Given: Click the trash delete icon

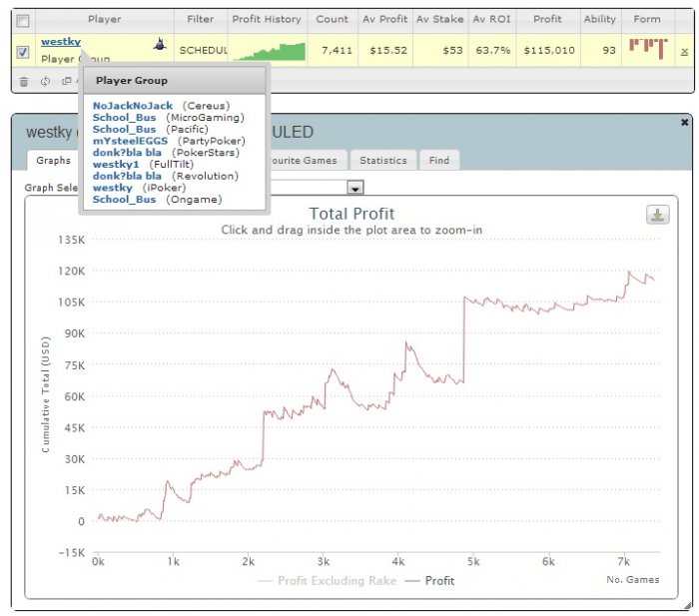Looking at the screenshot, I should tap(24, 81).
